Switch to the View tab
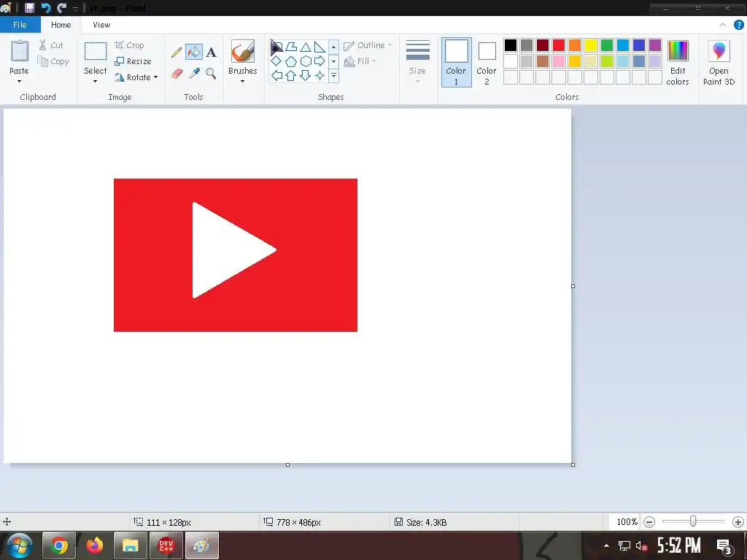Viewport: 747px width, 560px height. click(x=101, y=25)
